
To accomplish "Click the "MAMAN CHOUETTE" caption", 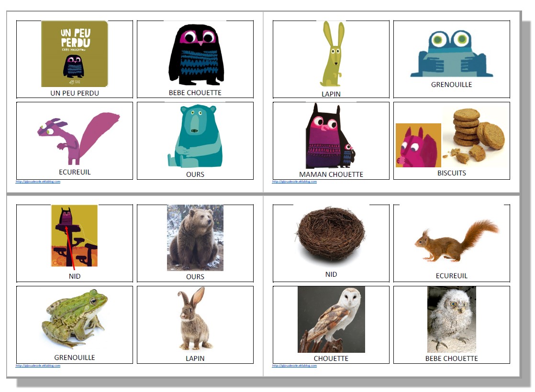I will pos(331,174).
